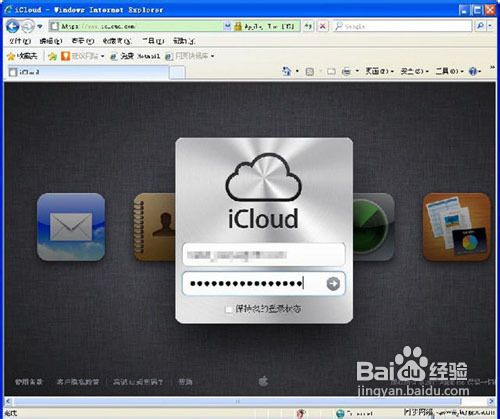This screenshot has width=500, height=419.
Task: Click the free Hotmail favorites link
Action: (x=135, y=56)
